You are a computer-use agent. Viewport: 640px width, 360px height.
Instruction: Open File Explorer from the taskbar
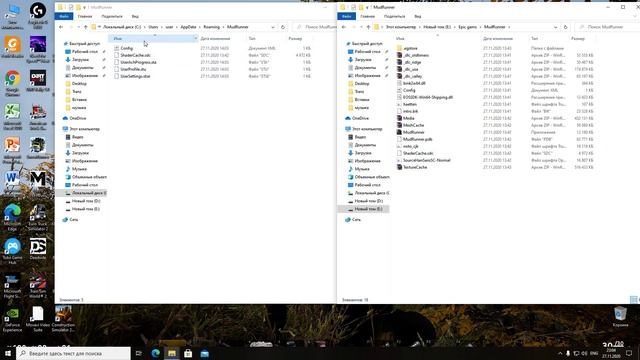pos(172,353)
